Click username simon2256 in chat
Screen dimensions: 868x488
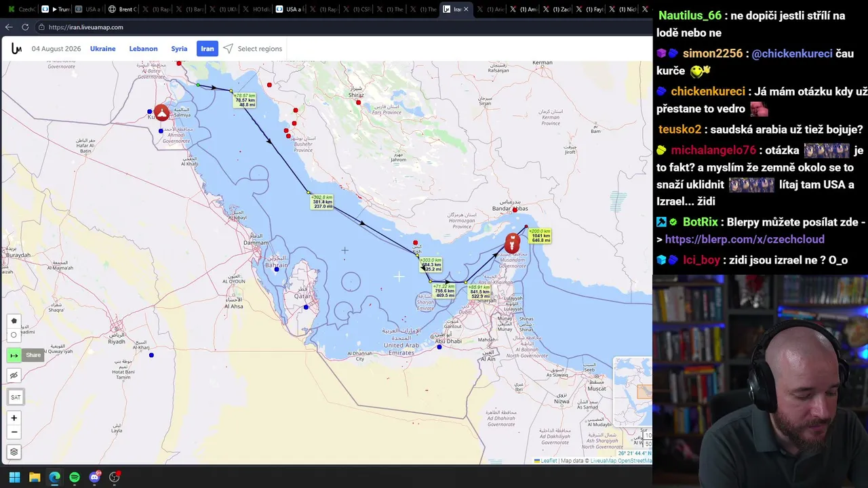click(x=713, y=54)
